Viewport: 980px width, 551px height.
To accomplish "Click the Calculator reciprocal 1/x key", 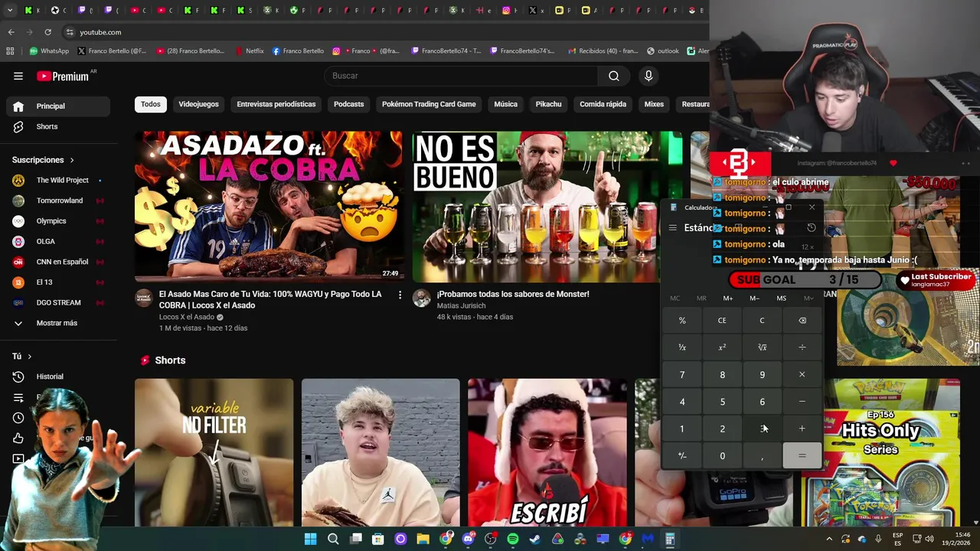I will click(x=682, y=347).
